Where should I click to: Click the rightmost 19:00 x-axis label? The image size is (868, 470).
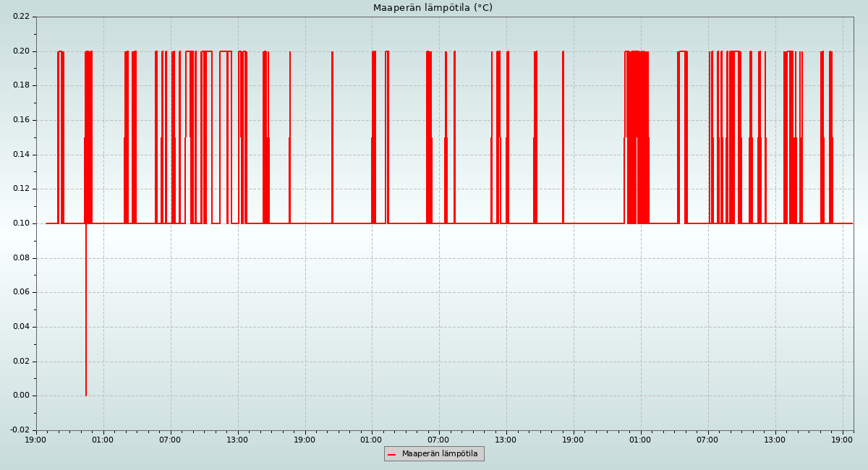coord(843,439)
